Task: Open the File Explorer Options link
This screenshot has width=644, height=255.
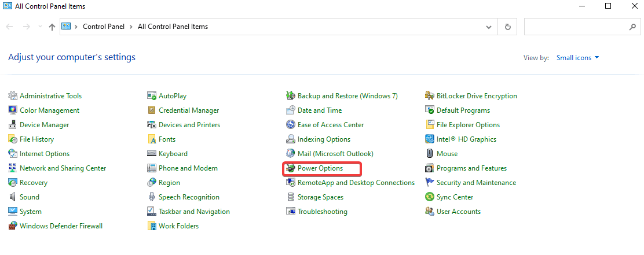Action: click(468, 125)
